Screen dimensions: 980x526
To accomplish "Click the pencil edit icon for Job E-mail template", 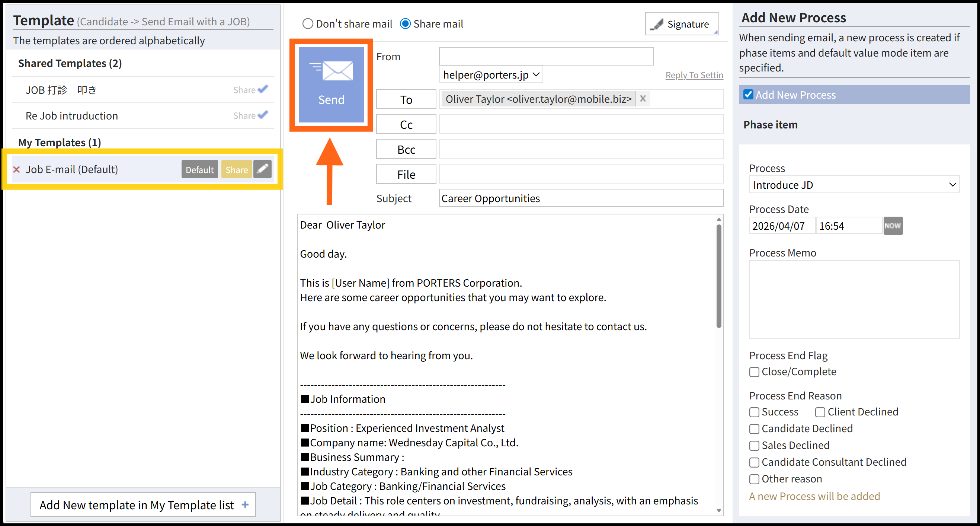I will pos(263,169).
